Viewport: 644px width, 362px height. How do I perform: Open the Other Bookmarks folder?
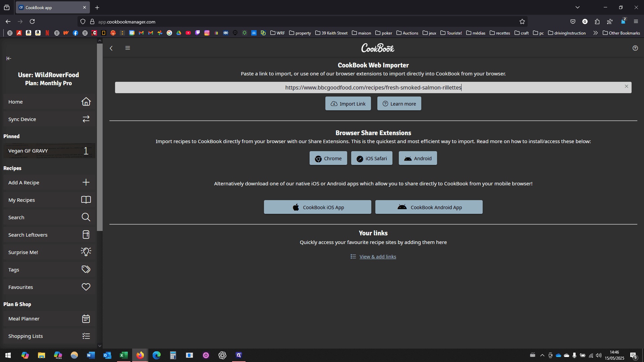point(621,33)
